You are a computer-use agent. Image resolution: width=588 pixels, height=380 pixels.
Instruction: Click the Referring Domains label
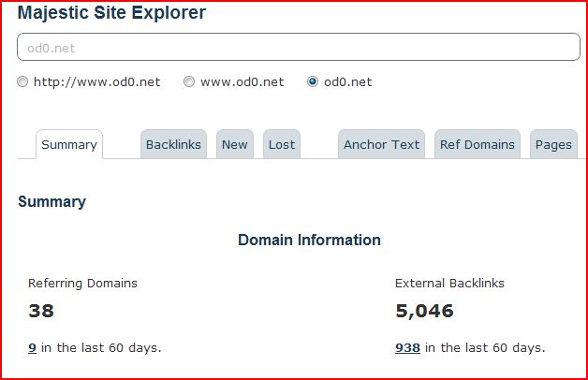click(x=83, y=284)
